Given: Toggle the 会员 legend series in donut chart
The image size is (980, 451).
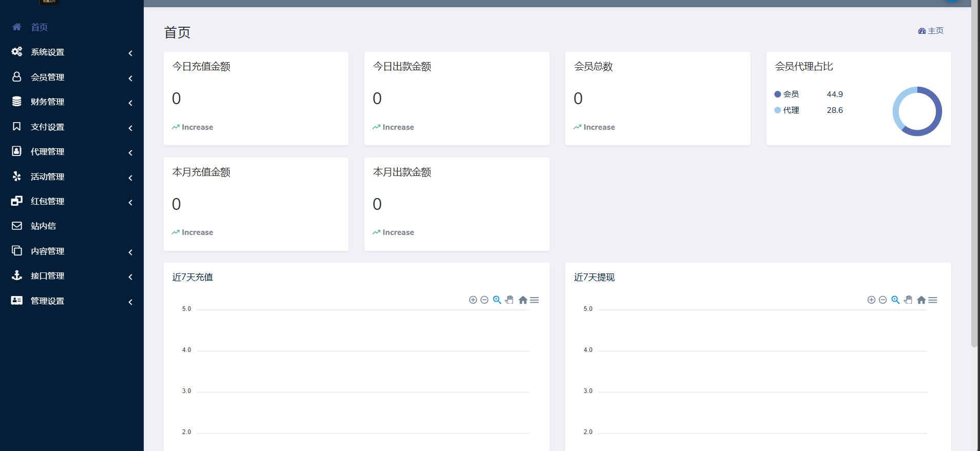Looking at the screenshot, I should (x=786, y=94).
